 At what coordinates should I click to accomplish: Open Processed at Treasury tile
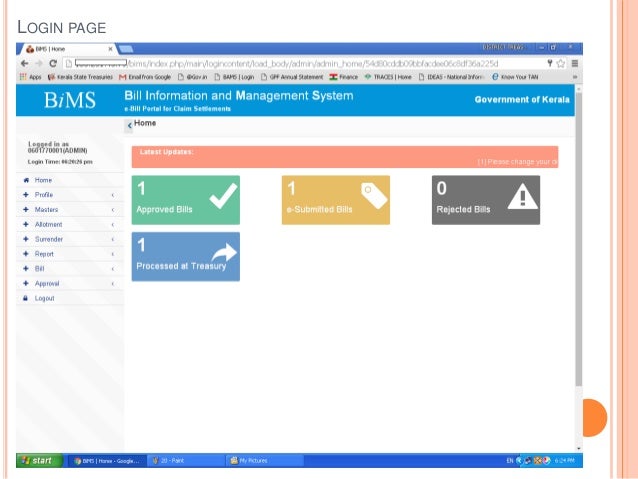(186, 256)
